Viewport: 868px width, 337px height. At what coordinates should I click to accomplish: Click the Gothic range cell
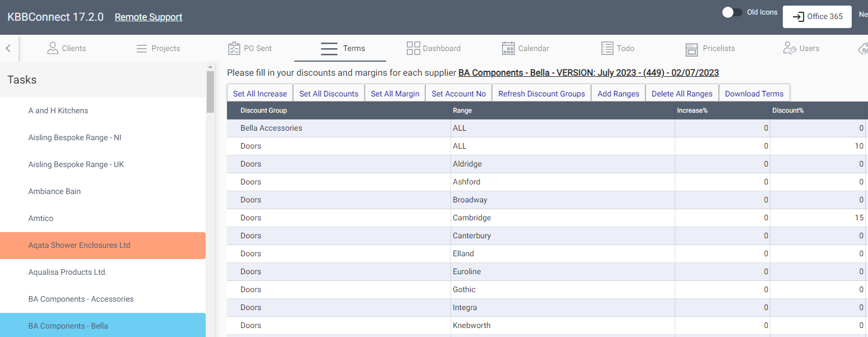click(563, 290)
